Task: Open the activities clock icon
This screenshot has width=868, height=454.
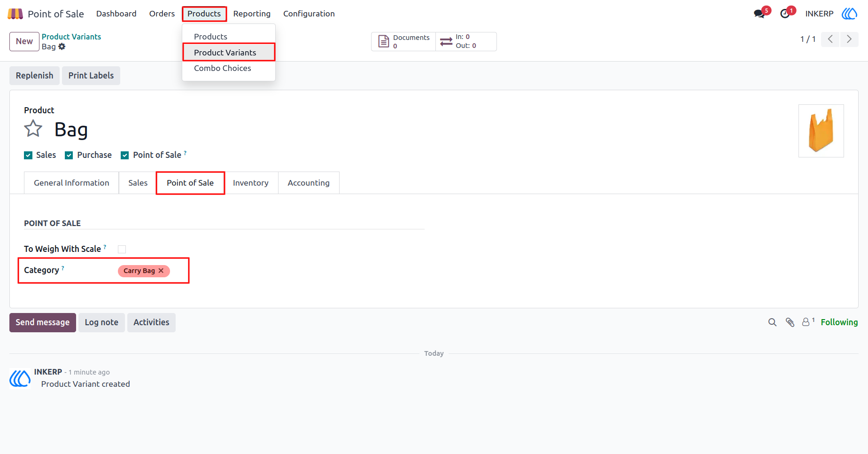Action: click(785, 14)
